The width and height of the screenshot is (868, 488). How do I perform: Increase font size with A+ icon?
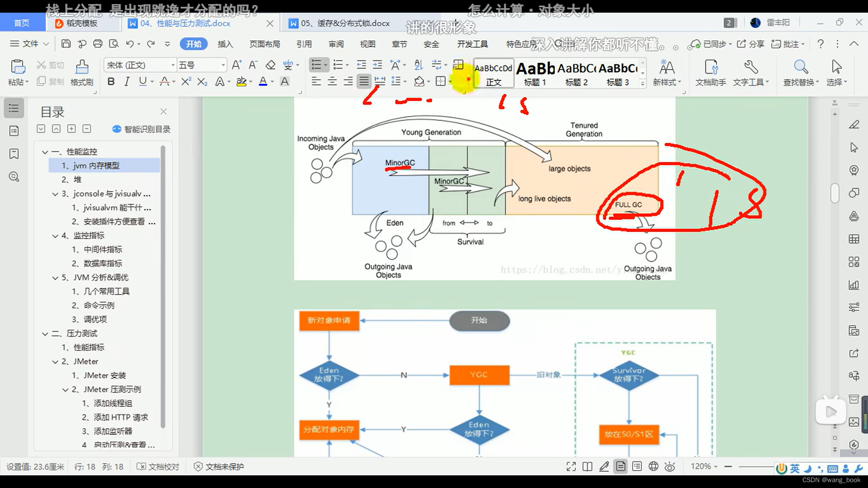[236, 65]
